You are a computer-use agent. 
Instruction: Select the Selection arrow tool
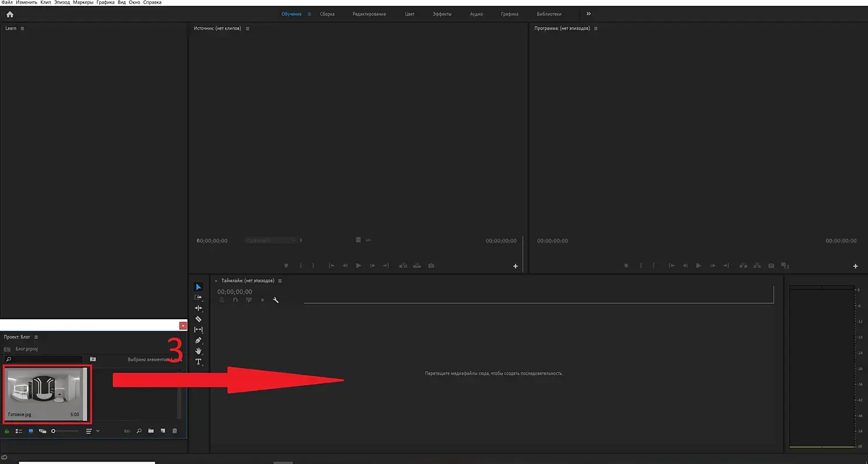(198, 287)
